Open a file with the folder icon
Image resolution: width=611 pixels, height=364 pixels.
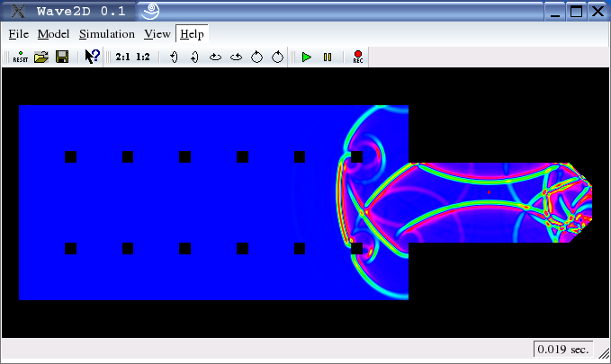(x=41, y=58)
